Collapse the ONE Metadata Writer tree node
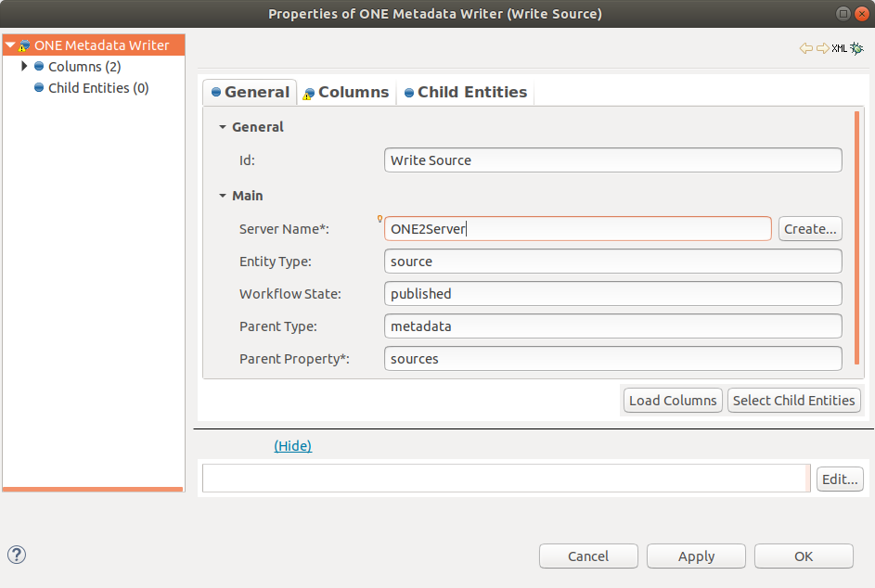 [8, 44]
